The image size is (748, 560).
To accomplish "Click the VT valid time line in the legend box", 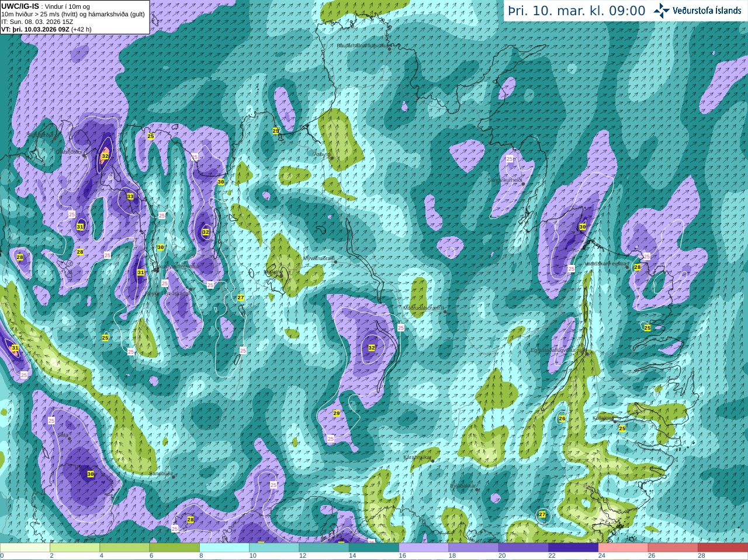I will 46,29.
